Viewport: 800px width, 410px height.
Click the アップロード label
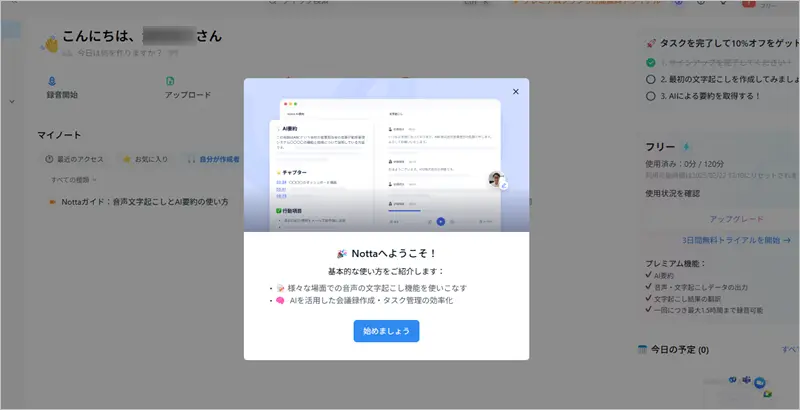click(188, 95)
